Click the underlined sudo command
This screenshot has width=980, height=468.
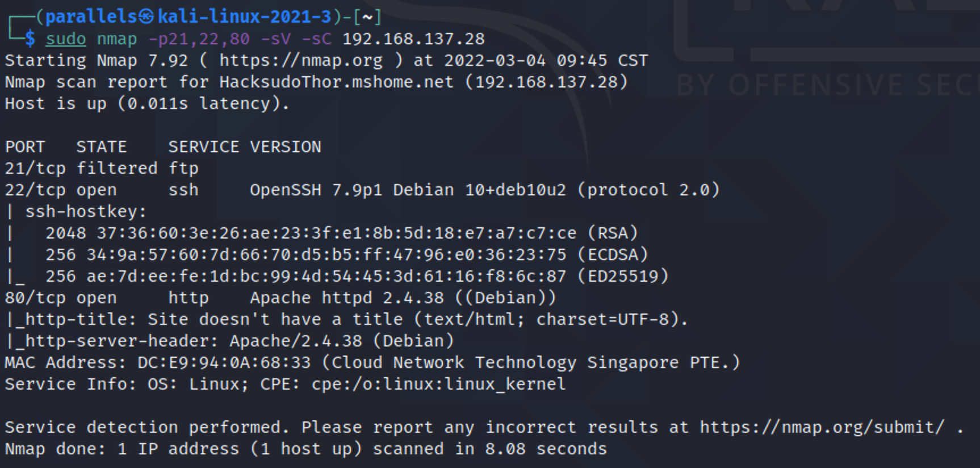(66, 39)
